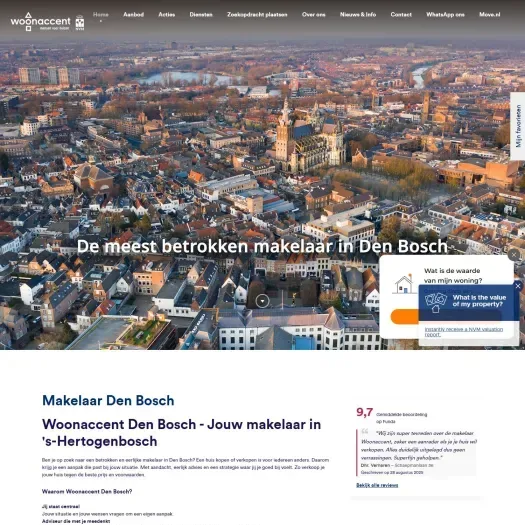Click "Waarom Woonaccent Den Bosch?" subheading

[87, 492]
